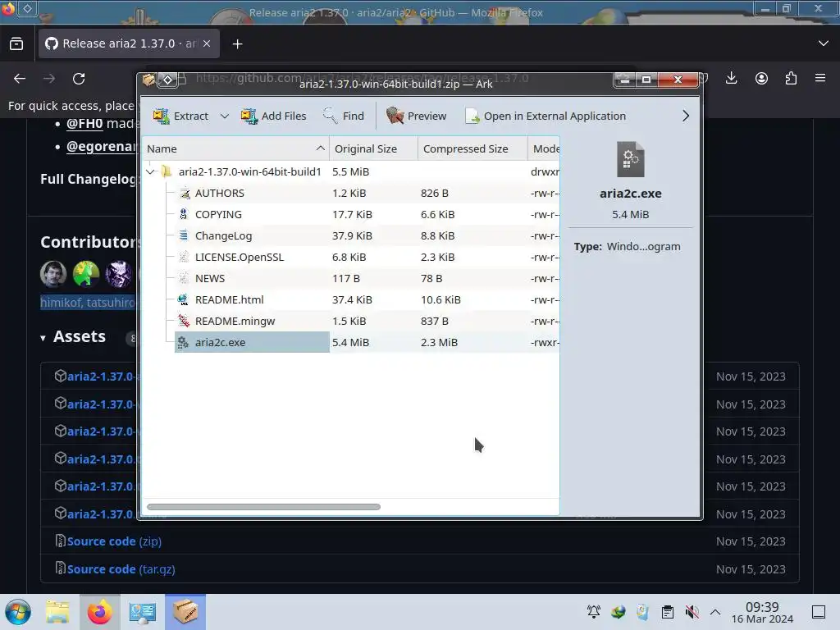Open clipboard tray icon
This screenshot has width=840, height=630.
668,612
